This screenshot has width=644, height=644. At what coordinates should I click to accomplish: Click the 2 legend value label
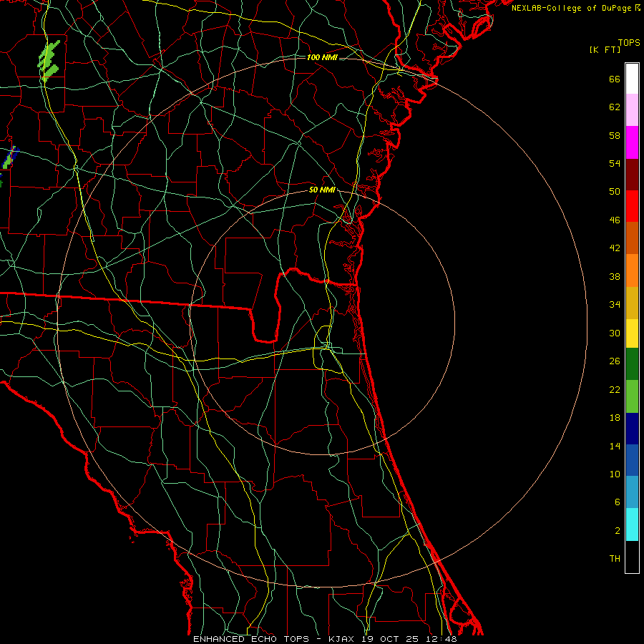(618, 531)
